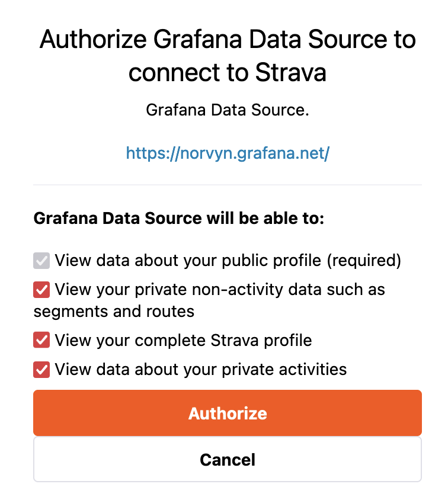Click the "Grafana Data Source will be able to:" subheading
448x500 pixels.
coord(179,218)
